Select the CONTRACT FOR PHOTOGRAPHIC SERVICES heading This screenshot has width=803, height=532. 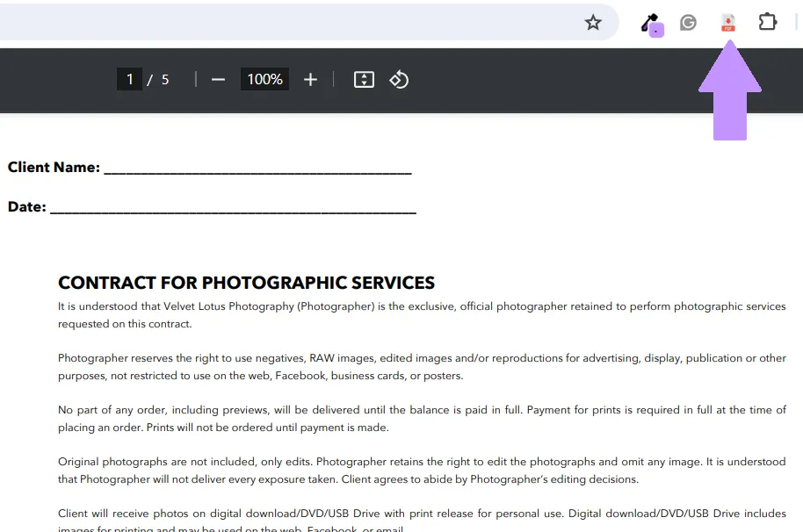click(246, 283)
